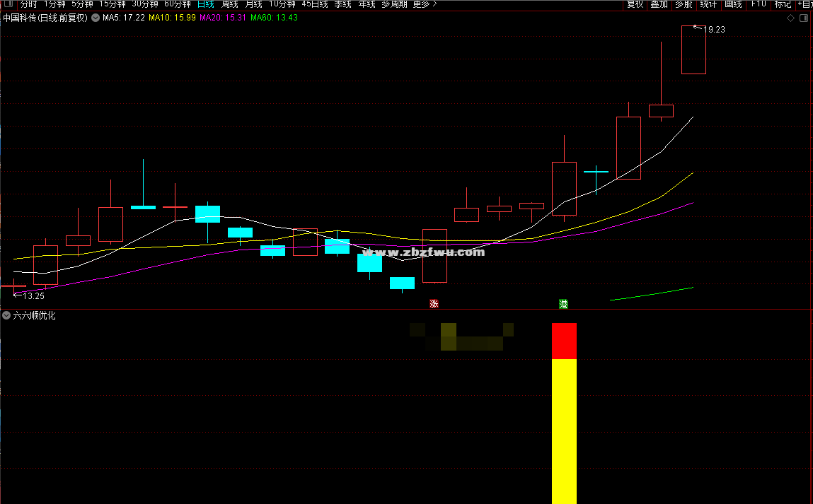Open the F10 company info button
Image resolution: width=813 pixels, height=504 pixels.
coord(758,4)
